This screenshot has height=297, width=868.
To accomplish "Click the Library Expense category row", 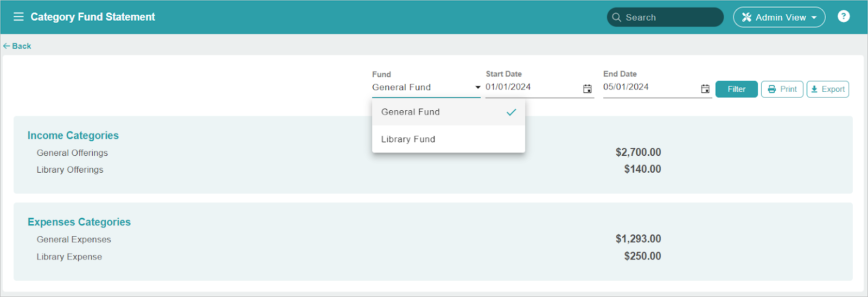I will (349, 256).
